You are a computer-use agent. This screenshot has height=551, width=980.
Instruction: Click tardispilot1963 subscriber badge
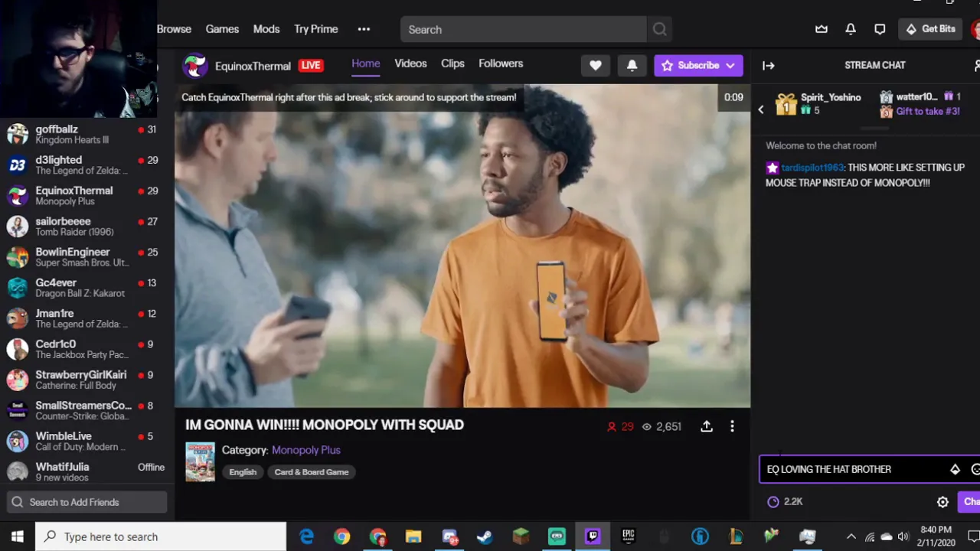[x=772, y=168]
